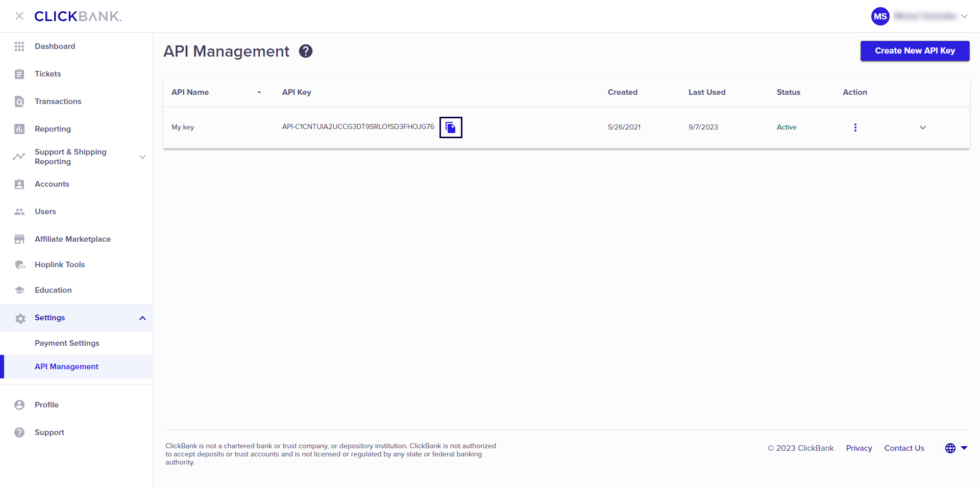Expand the My key row details
Image resolution: width=980 pixels, height=487 pixels.
click(923, 127)
